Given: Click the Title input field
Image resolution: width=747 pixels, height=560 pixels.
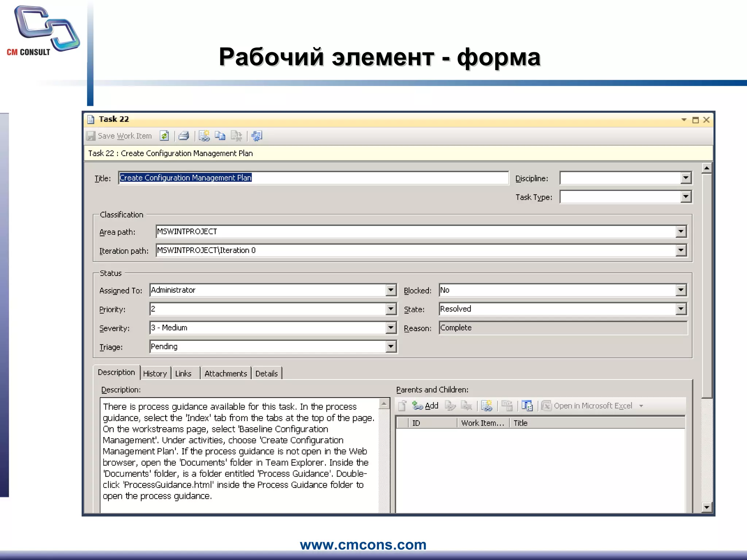Looking at the screenshot, I should 314,178.
